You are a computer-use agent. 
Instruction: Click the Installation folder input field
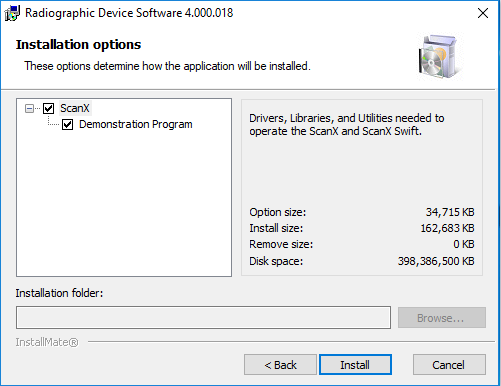203,318
